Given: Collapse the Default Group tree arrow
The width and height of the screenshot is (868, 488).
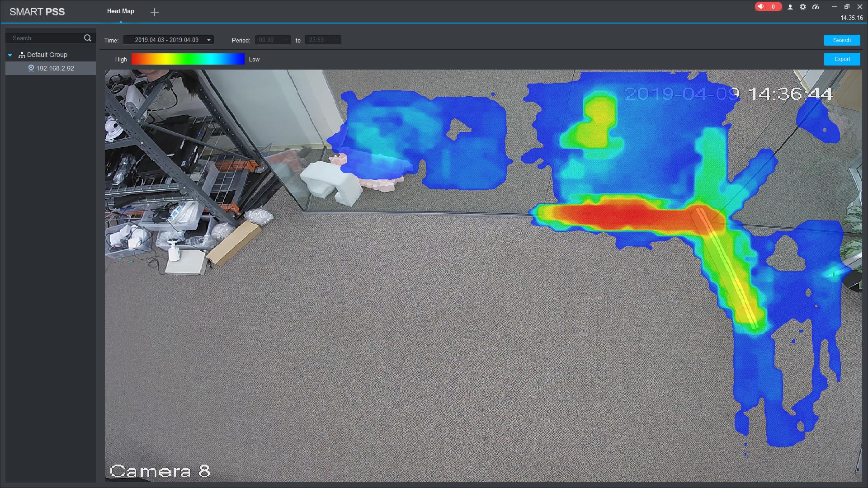Looking at the screenshot, I should [10, 55].
